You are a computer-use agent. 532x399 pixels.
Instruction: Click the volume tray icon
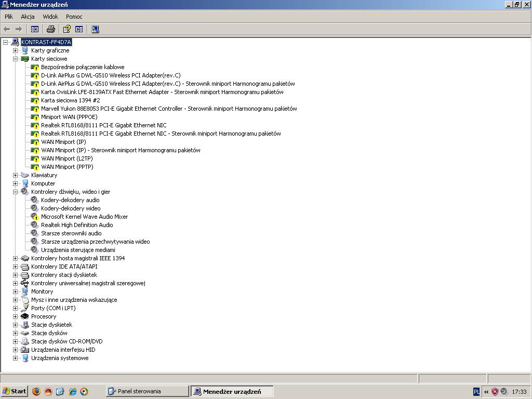tap(504, 392)
